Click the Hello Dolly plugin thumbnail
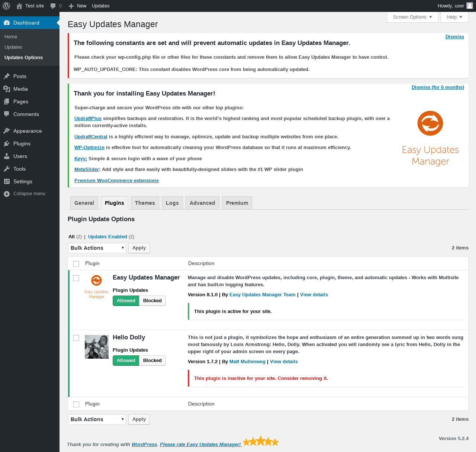Screen dimensions: 476x452 coord(97,347)
